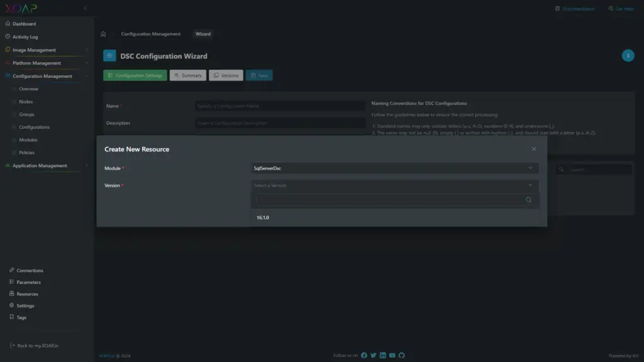The width and height of the screenshot is (644, 362).
Task: Open YouTube follow icon
Action: tap(392, 356)
